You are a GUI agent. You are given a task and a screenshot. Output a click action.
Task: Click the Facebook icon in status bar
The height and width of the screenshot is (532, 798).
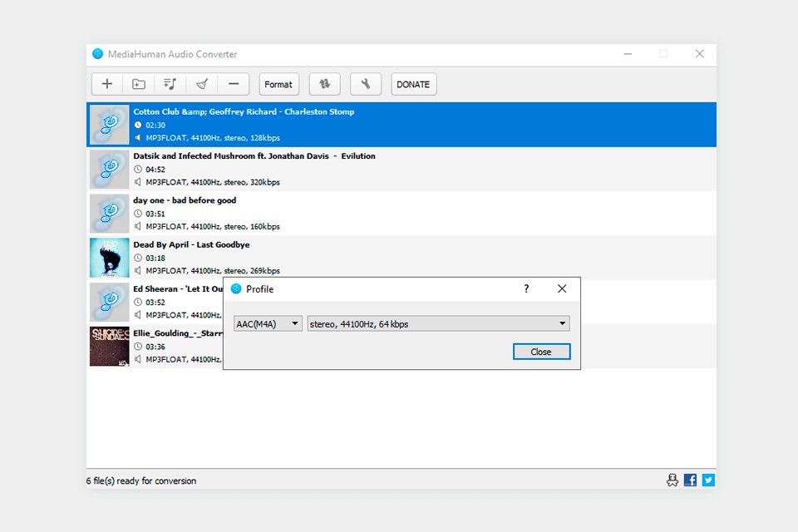click(690, 480)
